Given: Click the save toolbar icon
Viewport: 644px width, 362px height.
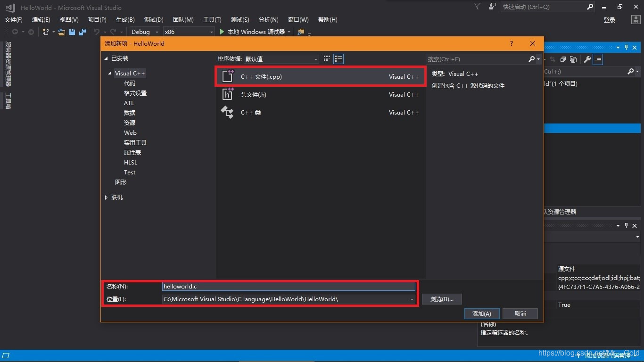Looking at the screenshot, I should [72, 32].
